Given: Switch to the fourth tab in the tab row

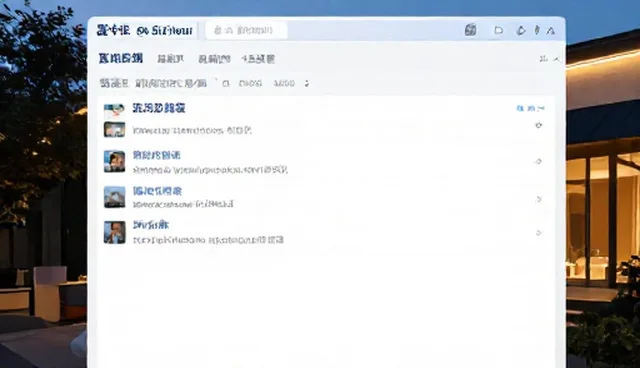Looking at the screenshot, I should [258, 59].
